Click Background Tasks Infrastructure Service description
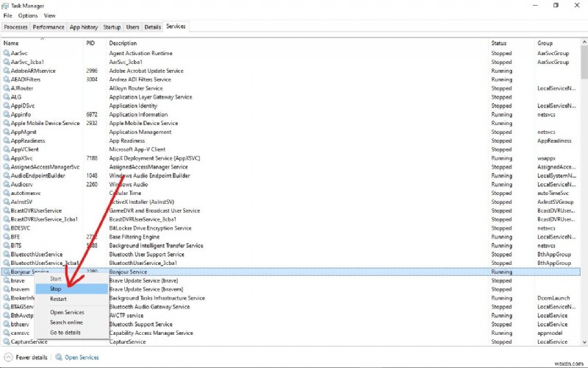This screenshot has width=588, height=368. point(157,298)
